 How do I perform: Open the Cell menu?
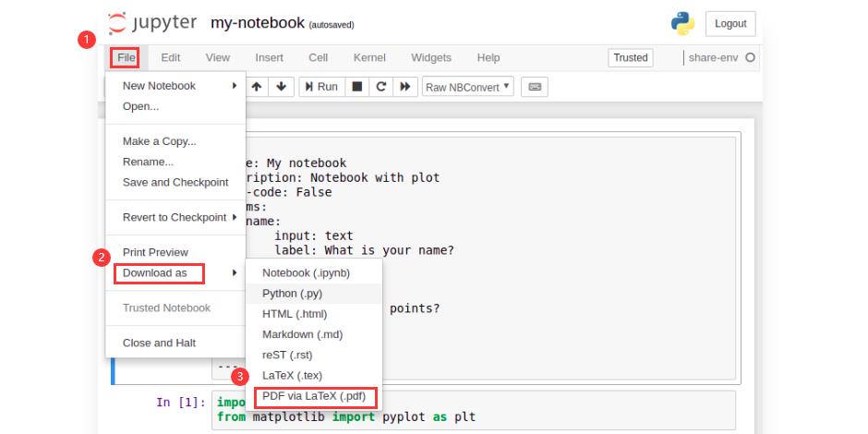[x=319, y=57]
